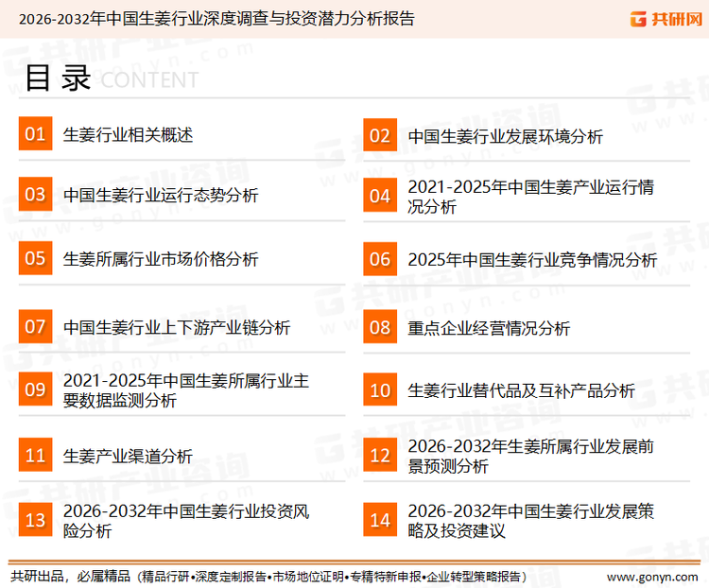Select chapter title 生姜行业替代品及互补产品分析
The width and height of the screenshot is (709, 588).
tap(521, 390)
